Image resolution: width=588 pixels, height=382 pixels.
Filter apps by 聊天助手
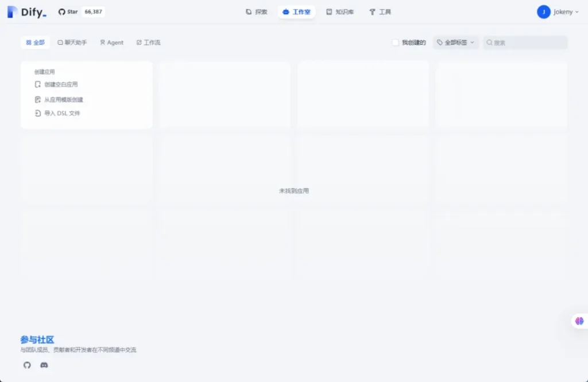pos(72,42)
